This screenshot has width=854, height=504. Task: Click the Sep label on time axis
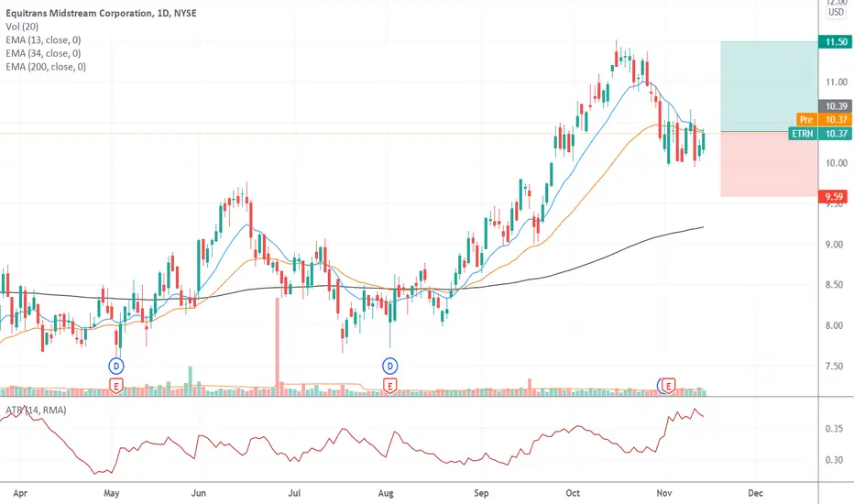click(x=481, y=493)
